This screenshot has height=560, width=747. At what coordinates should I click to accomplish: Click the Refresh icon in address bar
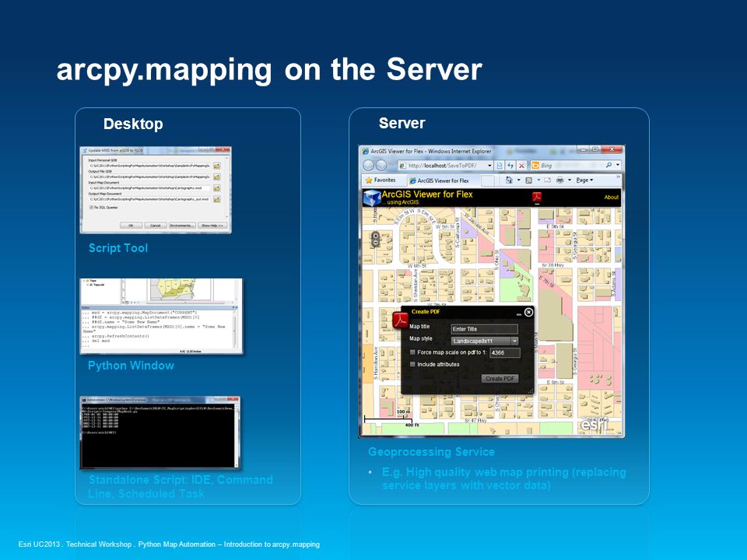point(510,165)
